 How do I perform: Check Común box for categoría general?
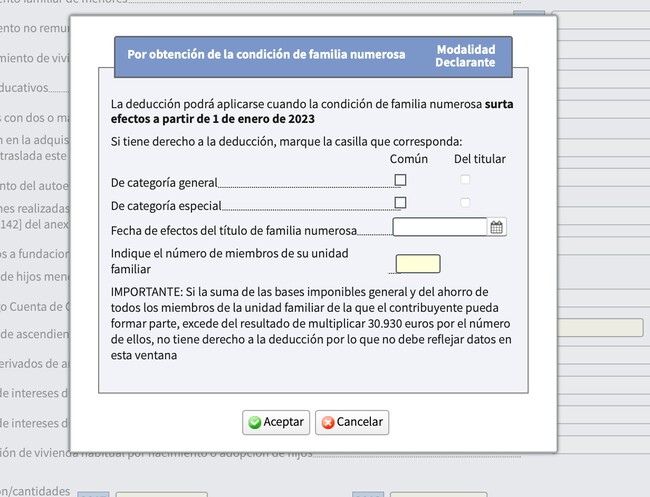pos(400,180)
